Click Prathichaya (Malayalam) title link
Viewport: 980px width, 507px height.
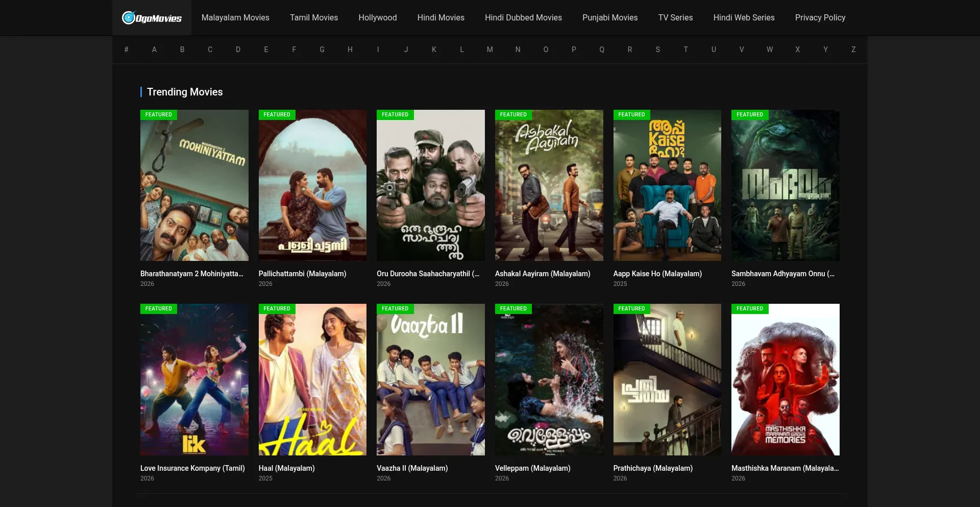click(x=653, y=468)
